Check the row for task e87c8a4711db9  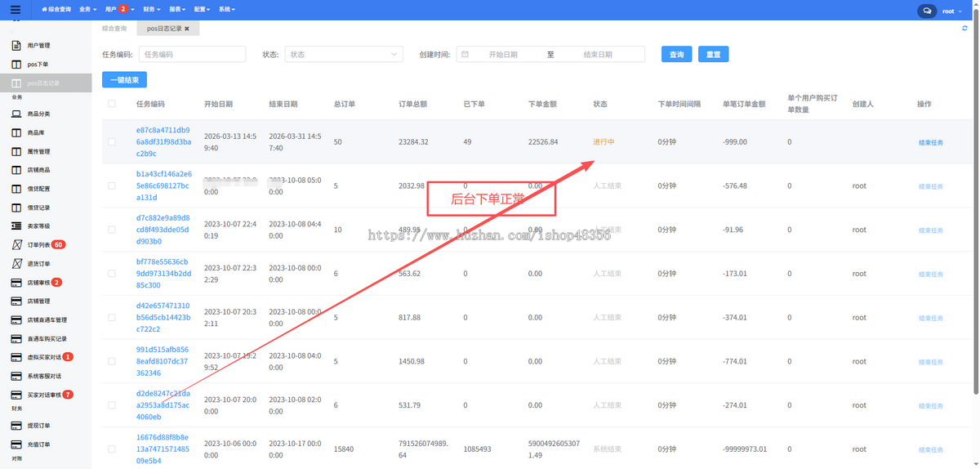(112, 142)
